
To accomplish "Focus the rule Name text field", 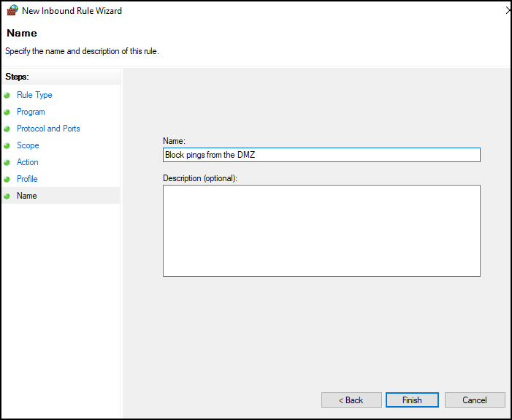I will point(321,155).
